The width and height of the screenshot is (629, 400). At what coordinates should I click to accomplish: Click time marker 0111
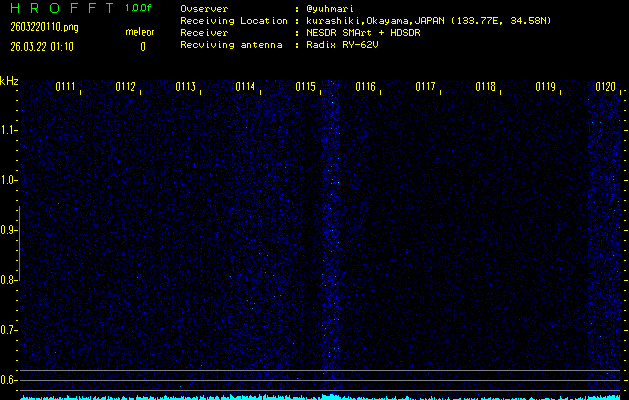click(65, 87)
